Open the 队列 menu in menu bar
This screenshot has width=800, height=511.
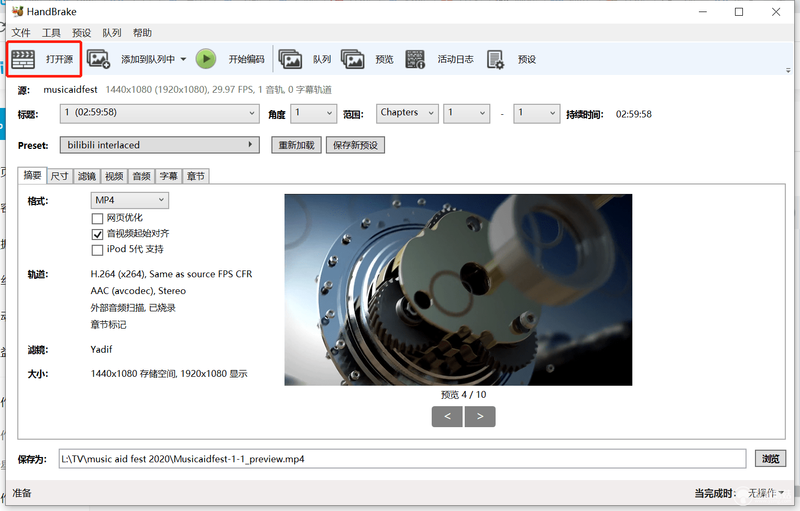click(x=112, y=33)
